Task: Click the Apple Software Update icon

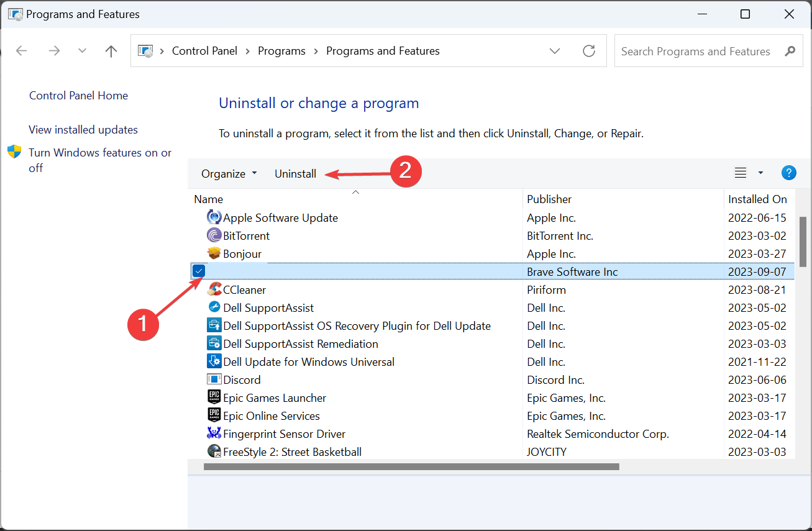Action: pos(214,217)
